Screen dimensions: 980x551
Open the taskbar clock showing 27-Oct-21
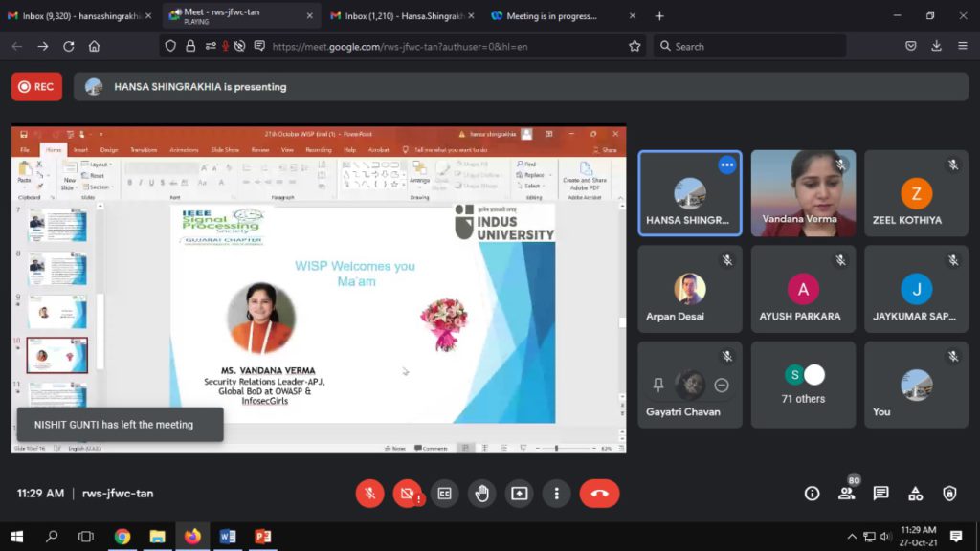pyautogui.click(x=919, y=536)
